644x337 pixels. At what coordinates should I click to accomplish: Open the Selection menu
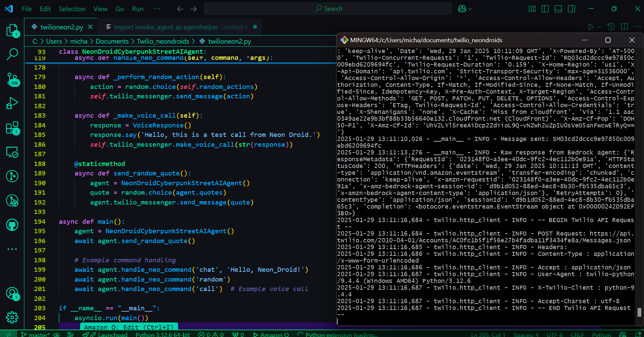(x=72, y=9)
